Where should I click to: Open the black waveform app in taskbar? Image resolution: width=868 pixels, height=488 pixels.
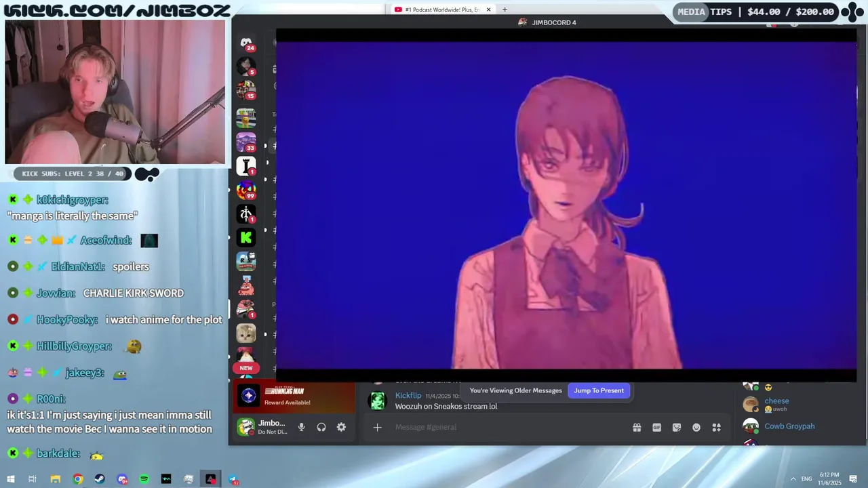tap(166, 479)
